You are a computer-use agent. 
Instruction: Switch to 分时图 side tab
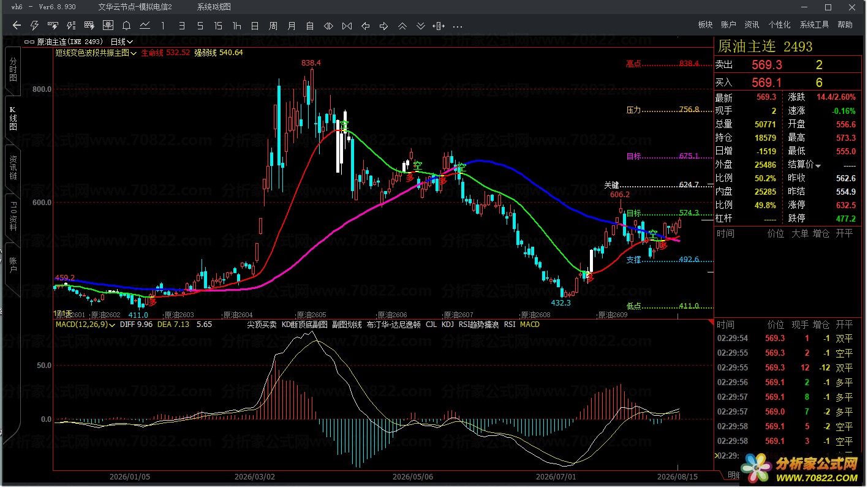coord(13,70)
